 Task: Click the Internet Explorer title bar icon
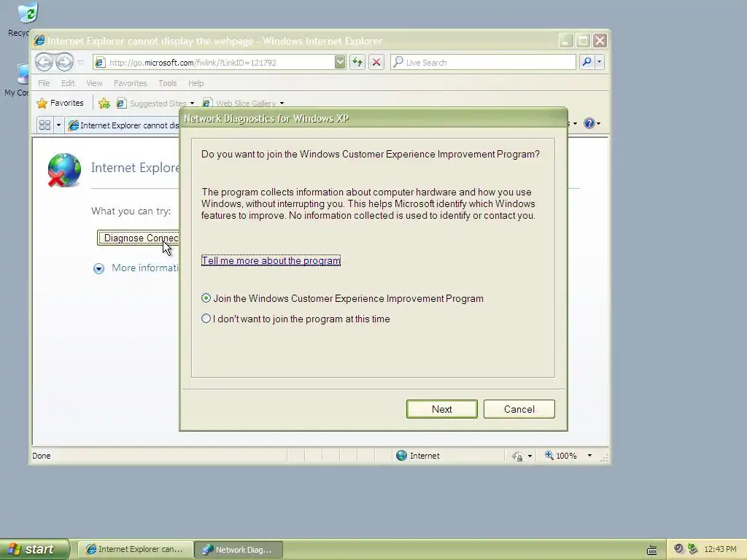coord(39,41)
